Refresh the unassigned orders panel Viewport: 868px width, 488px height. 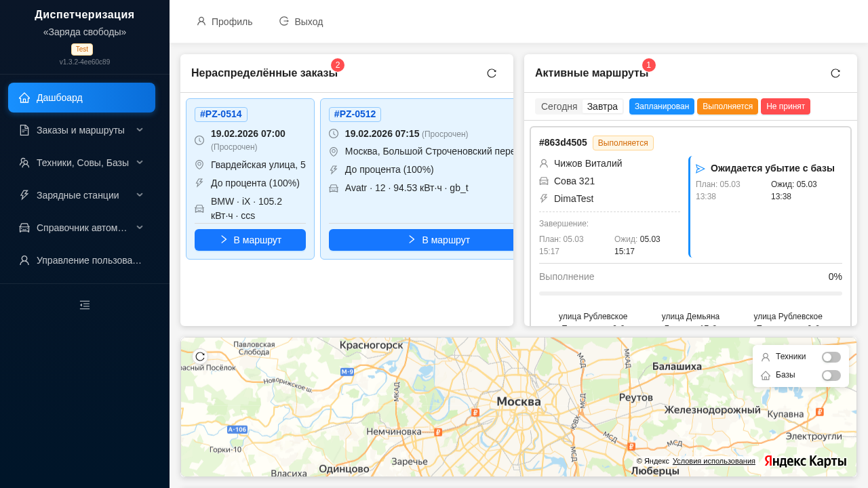pos(492,73)
